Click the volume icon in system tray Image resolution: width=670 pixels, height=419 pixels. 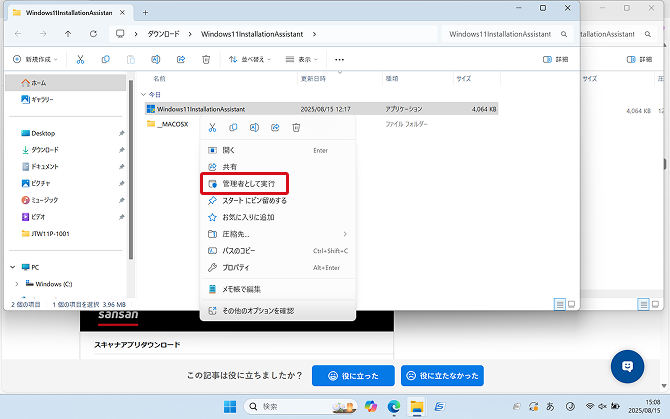[x=602, y=406]
